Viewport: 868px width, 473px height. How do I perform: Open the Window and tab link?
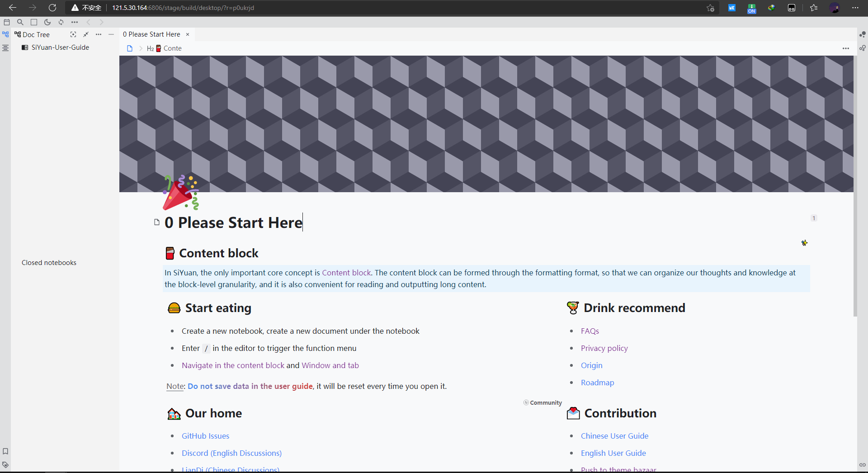click(330, 365)
